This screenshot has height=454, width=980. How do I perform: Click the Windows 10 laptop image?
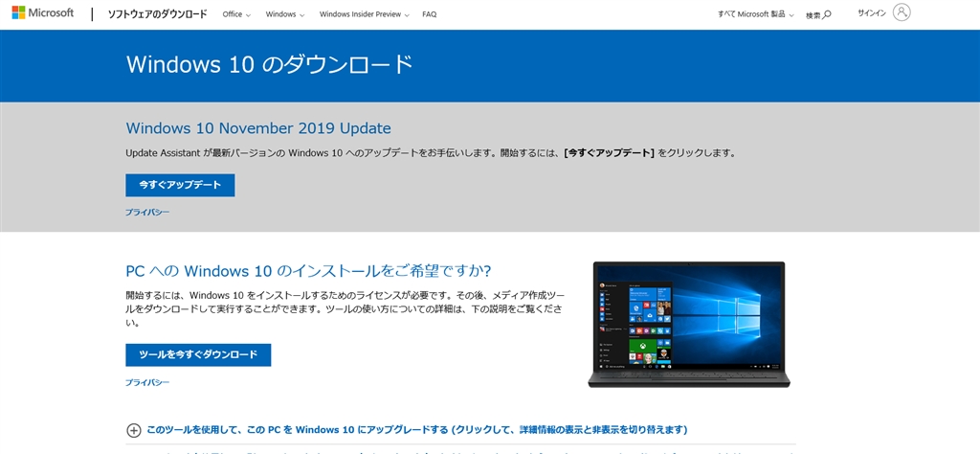689,325
